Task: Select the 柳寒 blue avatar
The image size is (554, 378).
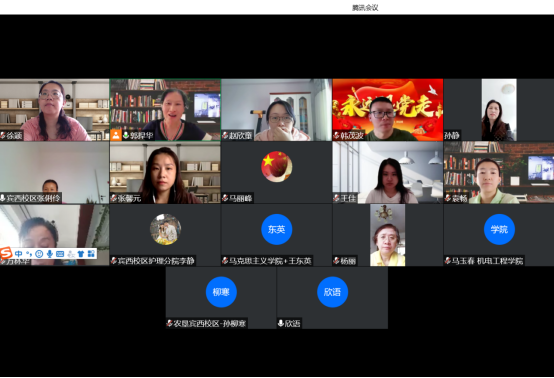Action: (221, 292)
